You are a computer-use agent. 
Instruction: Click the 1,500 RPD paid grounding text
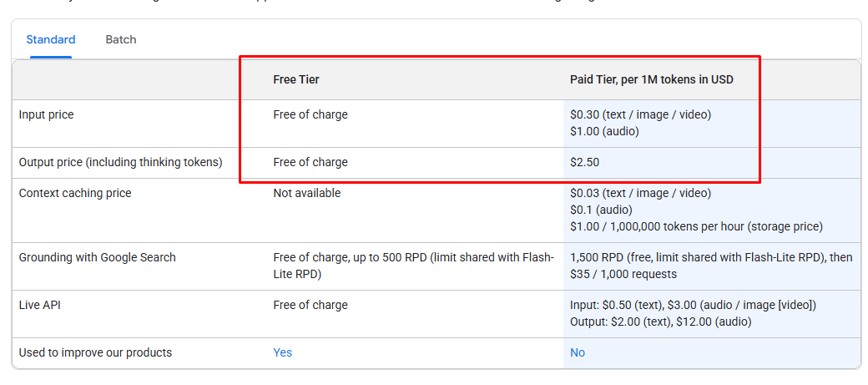point(711,257)
